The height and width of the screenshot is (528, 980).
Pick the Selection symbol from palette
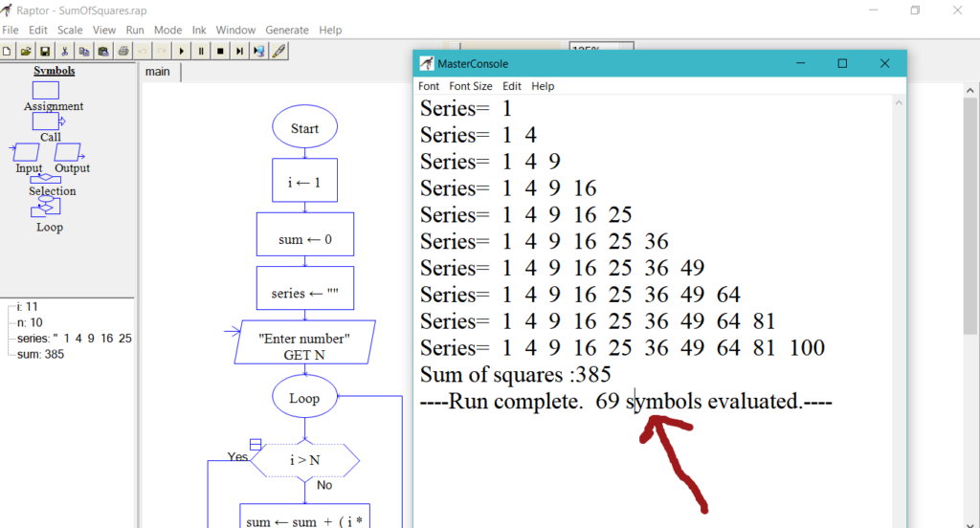46,179
